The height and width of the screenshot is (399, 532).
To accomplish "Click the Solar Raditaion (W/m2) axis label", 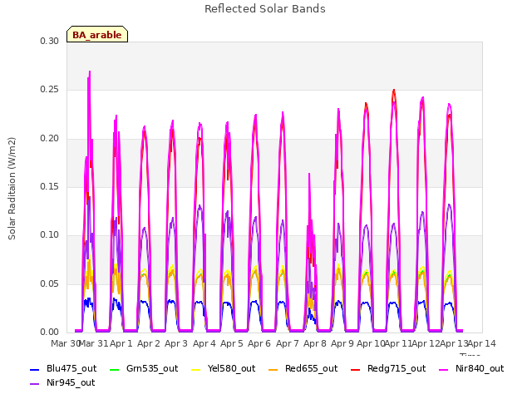I will [12, 189].
